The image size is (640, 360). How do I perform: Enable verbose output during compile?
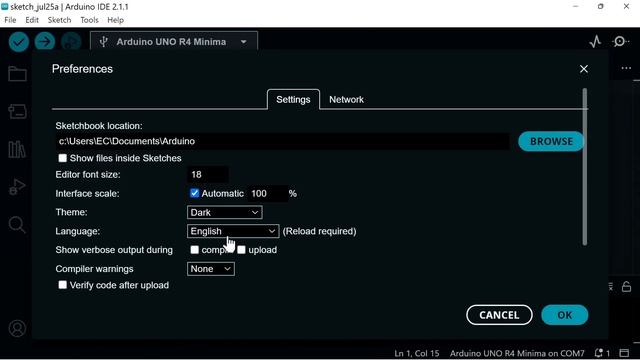click(x=194, y=249)
